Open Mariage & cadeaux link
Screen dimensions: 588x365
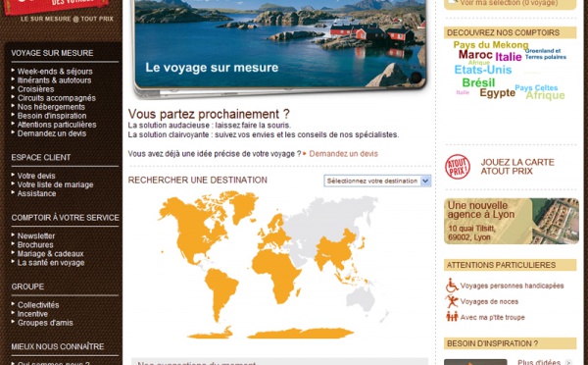click(50, 253)
